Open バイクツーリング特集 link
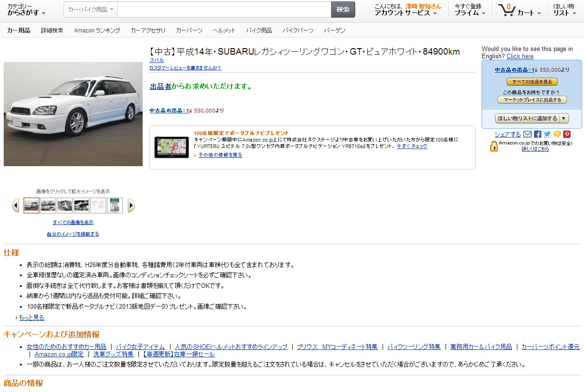 coord(414,347)
